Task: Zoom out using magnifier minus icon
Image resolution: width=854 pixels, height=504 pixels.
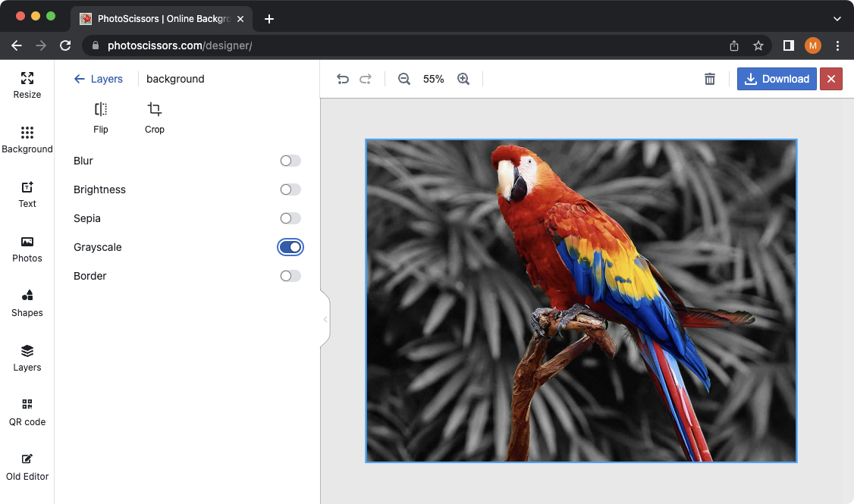Action: click(404, 79)
